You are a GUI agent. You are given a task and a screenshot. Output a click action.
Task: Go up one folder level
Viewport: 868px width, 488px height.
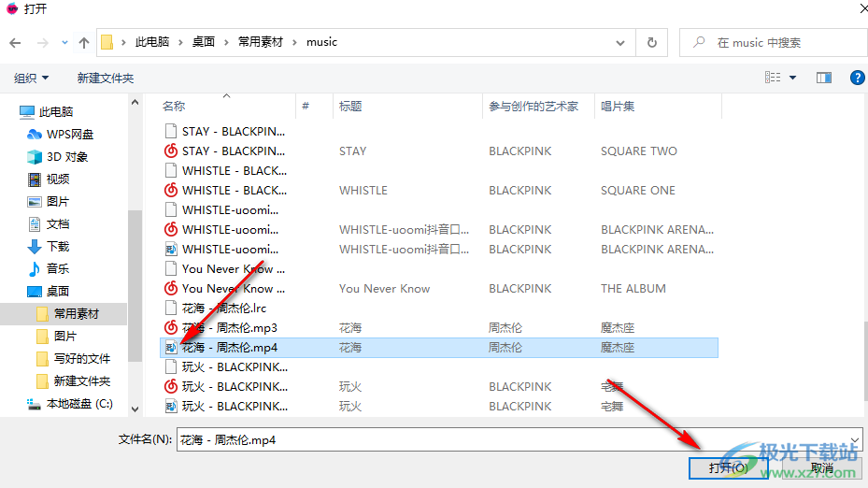point(84,43)
